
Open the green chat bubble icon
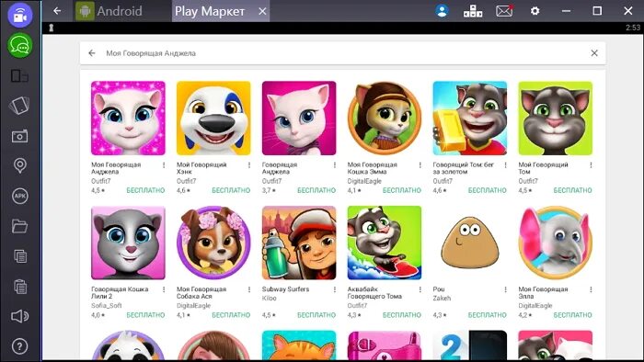pyautogui.click(x=19, y=45)
